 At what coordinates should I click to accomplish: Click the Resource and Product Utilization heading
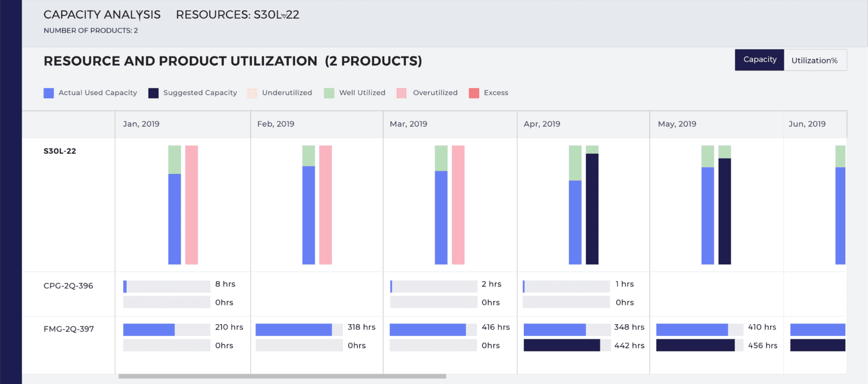(x=233, y=61)
